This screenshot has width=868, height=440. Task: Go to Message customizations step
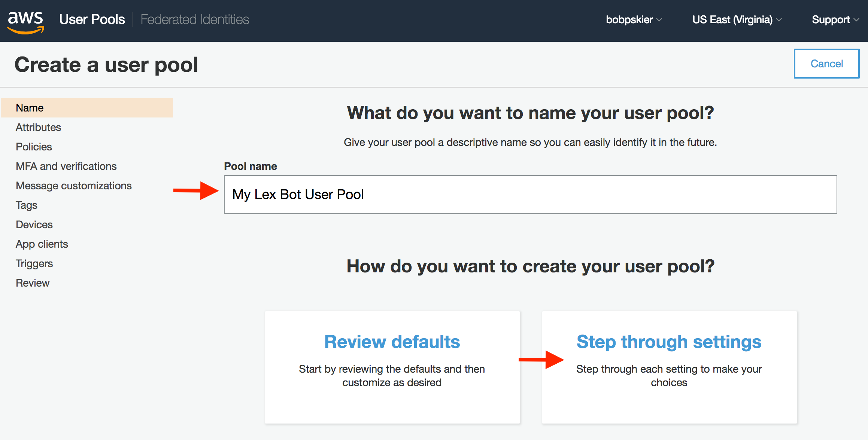[x=74, y=186]
